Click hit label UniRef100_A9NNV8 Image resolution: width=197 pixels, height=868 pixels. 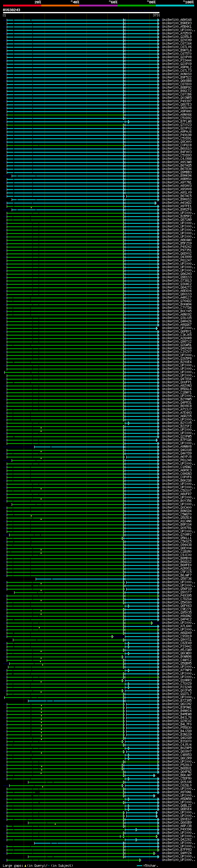177,447
